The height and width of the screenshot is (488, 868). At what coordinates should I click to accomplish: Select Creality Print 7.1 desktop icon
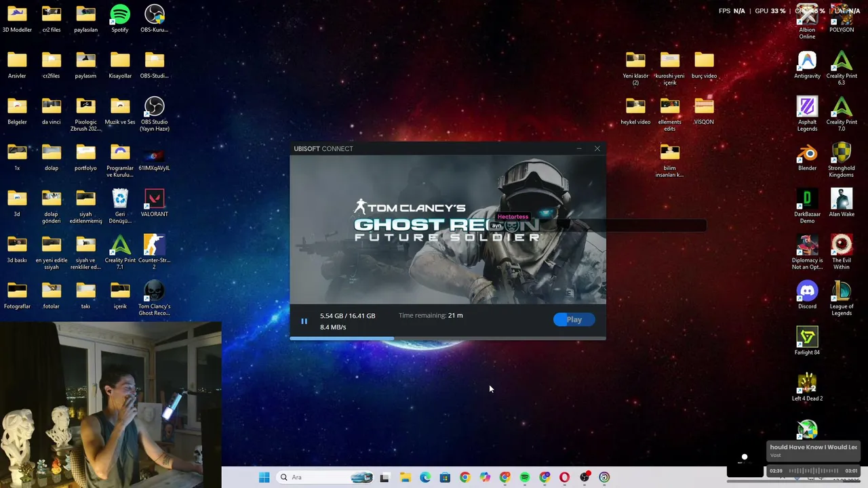click(120, 252)
